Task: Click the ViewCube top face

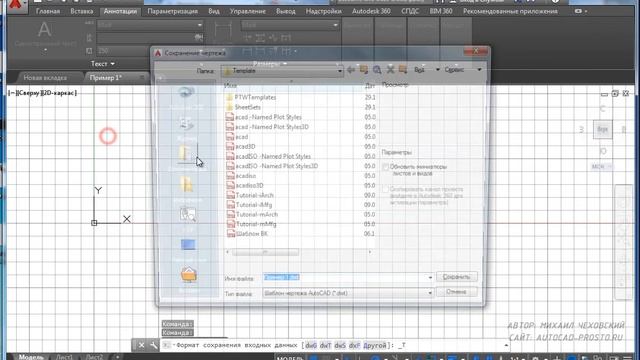Action: [602, 129]
